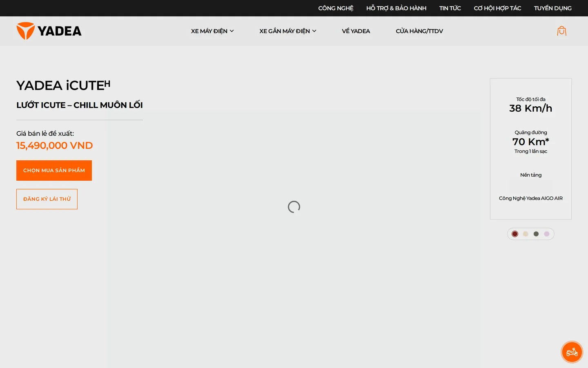
Task: Select the dark gray color swatch
Action: click(536, 234)
